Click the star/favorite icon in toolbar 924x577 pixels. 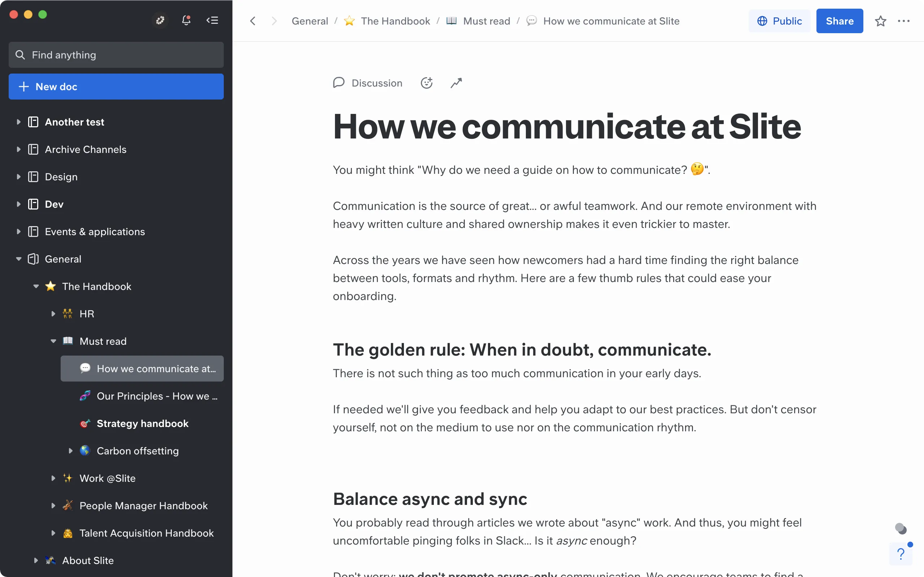tap(881, 20)
